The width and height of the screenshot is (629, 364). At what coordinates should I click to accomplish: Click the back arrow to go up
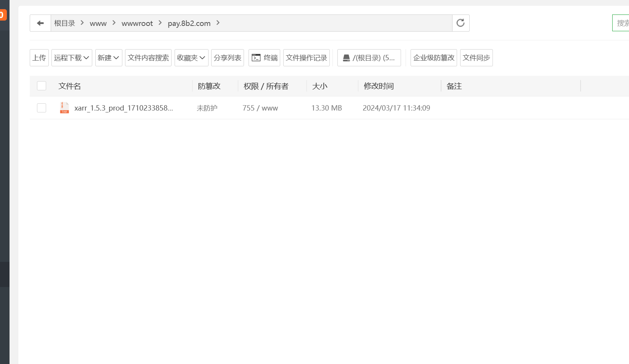click(40, 23)
